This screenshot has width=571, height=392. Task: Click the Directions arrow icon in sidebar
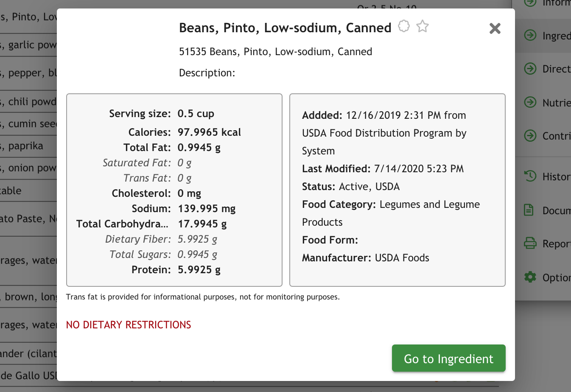pos(530,68)
